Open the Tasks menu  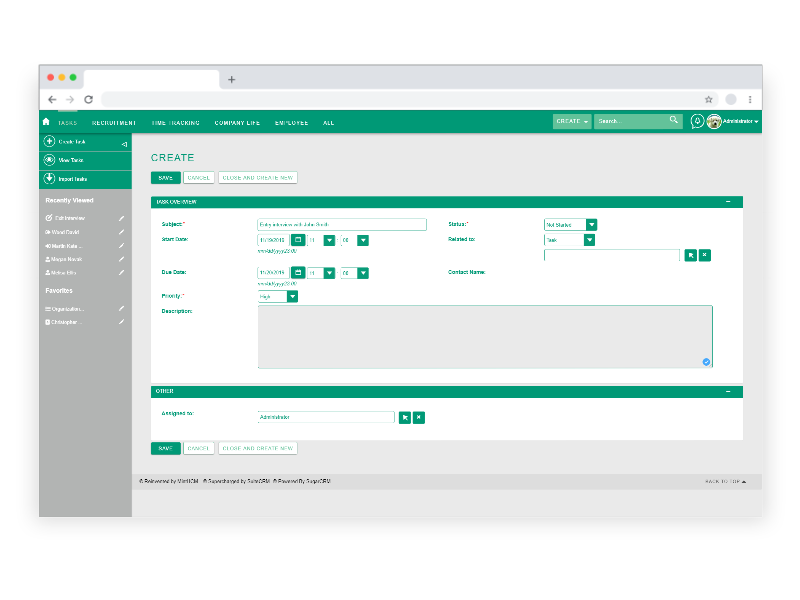pyautogui.click(x=67, y=123)
